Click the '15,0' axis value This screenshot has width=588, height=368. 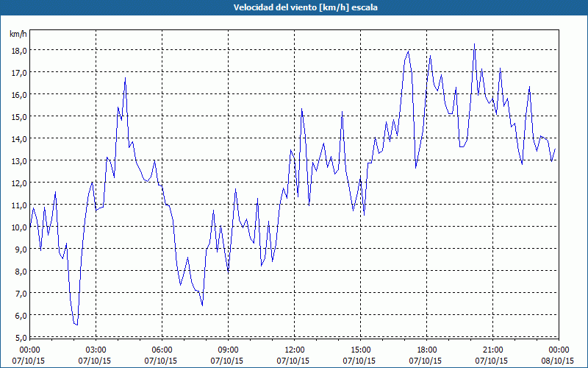pos(19,117)
